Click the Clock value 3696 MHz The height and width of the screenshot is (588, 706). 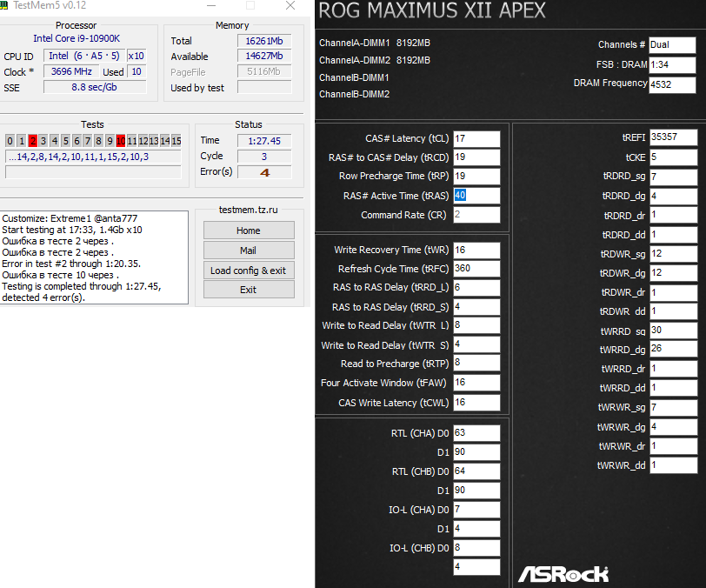pyautogui.click(x=71, y=71)
